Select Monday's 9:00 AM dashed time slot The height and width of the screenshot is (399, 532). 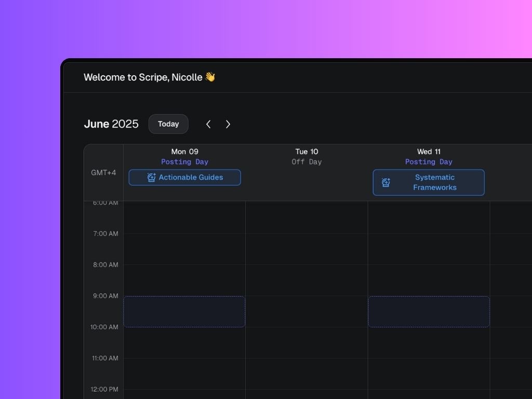click(x=184, y=312)
